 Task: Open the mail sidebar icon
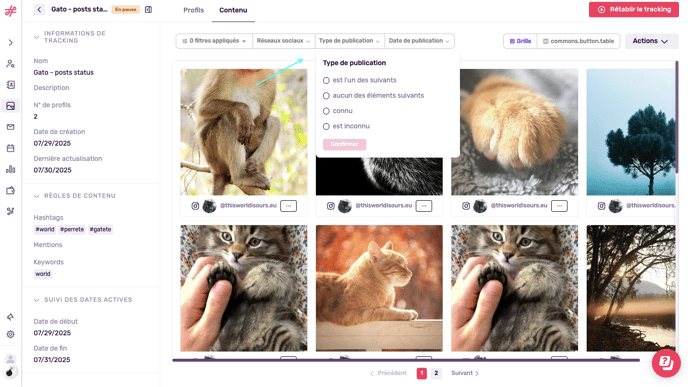click(11, 127)
